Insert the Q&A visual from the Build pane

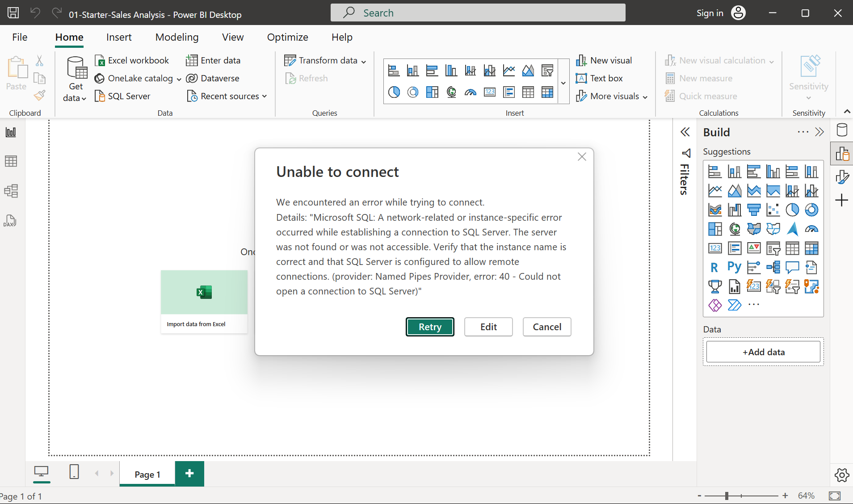[792, 267]
